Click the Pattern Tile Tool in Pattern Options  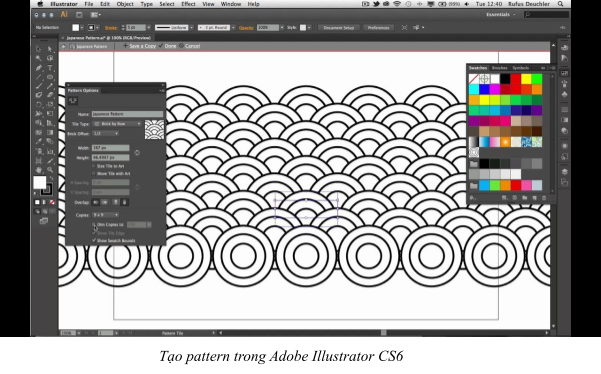pyautogui.click(x=73, y=101)
